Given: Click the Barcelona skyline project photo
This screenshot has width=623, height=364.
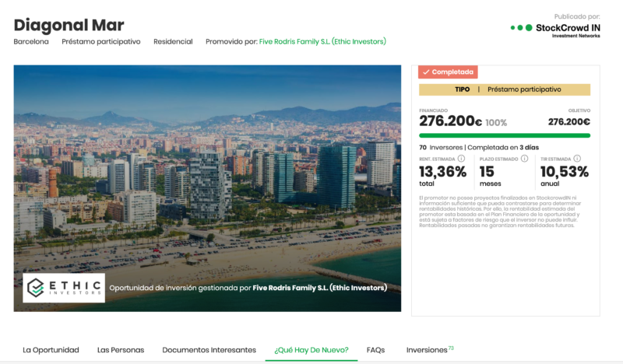Looking at the screenshot, I should pyautogui.click(x=207, y=188).
